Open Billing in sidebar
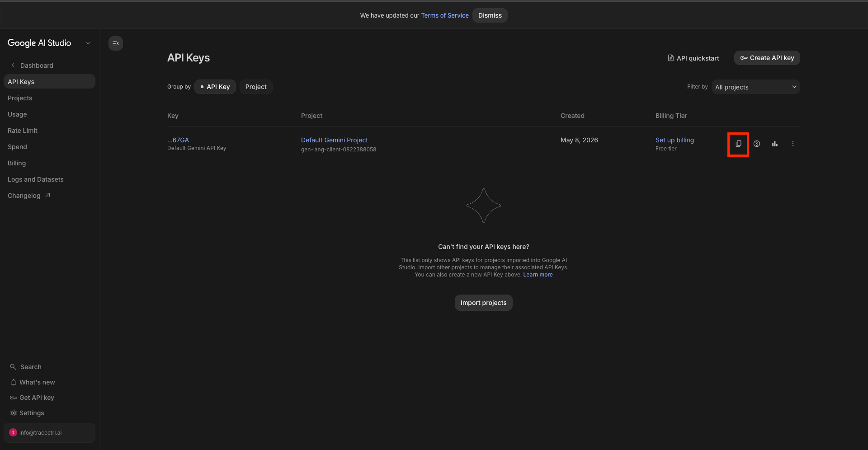Viewport: 868px width, 450px height. [49, 163]
